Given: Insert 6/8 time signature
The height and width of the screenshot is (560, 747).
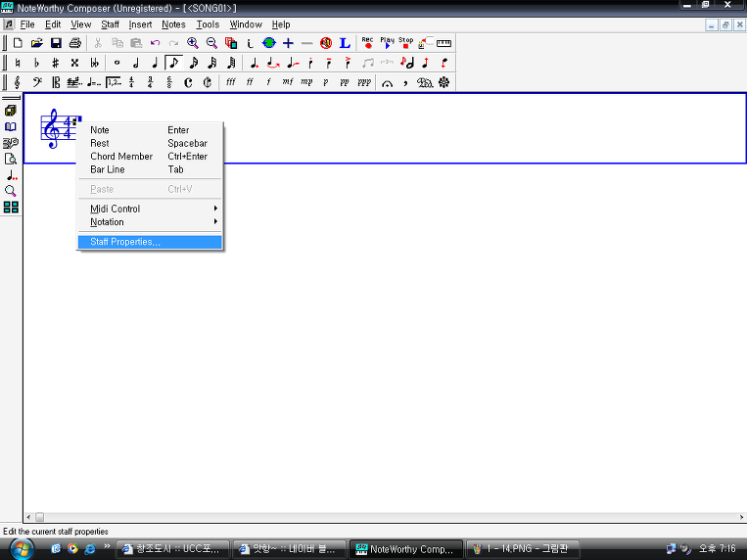Looking at the screenshot, I should click(x=169, y=82).
